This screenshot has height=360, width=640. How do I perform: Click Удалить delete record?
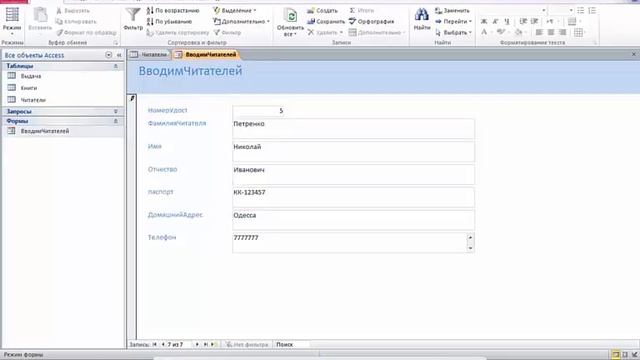click(325, 32)
